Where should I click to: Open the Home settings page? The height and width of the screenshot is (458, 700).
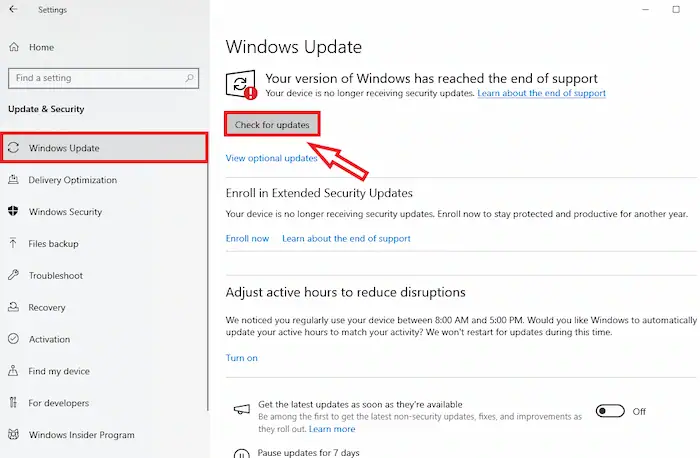tap(42, 47)
